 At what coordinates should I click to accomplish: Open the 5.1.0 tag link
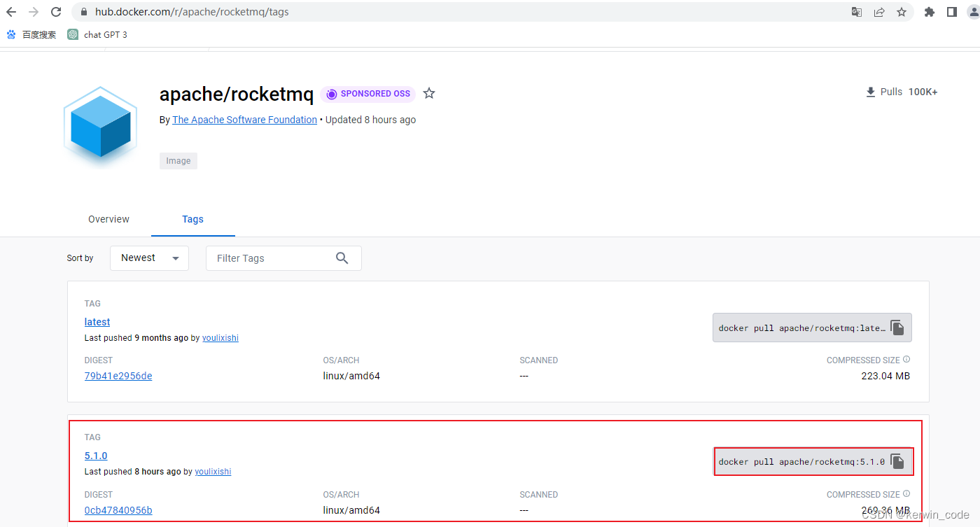[96, 456]
